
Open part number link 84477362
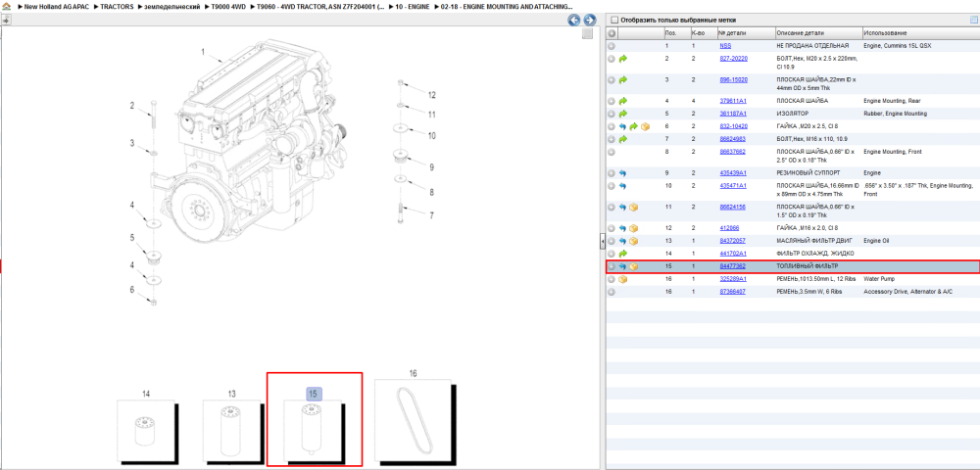[732, 266]
